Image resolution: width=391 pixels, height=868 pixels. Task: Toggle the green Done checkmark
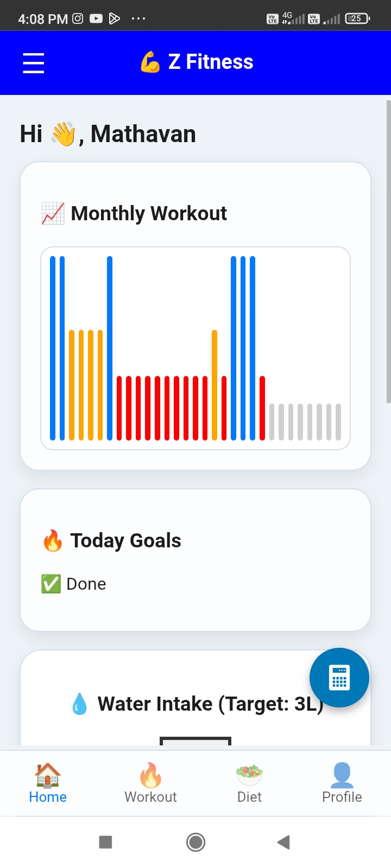(51, 584)
